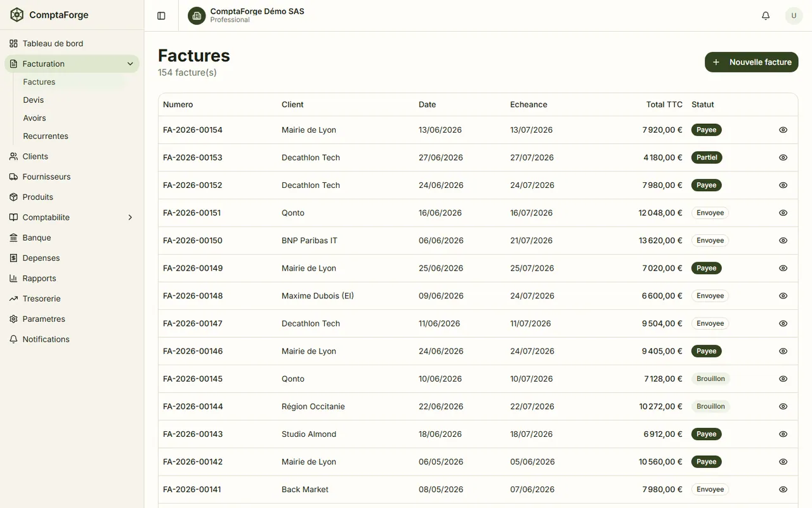Click the Fournisseurs truck icon
Image resolution: width=812 pixels, height=508 pixels.
coord(13,177)
